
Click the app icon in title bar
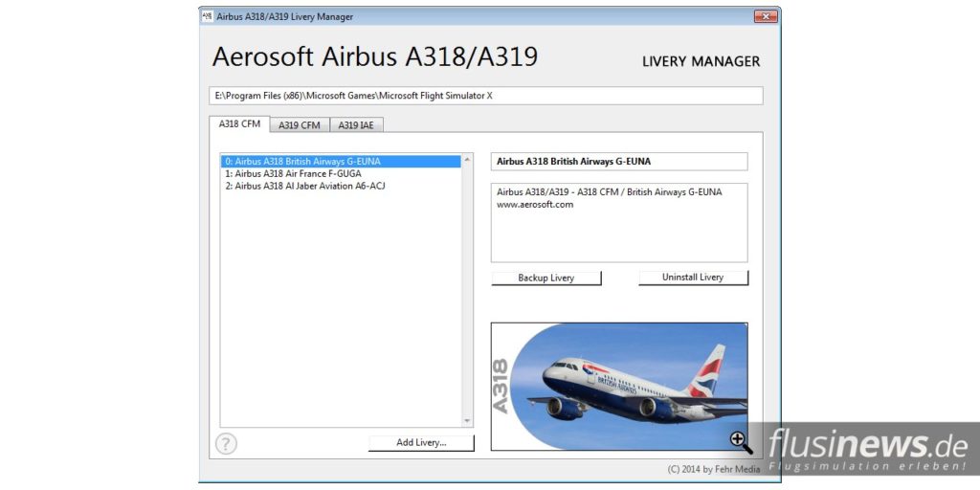point(207,17)
